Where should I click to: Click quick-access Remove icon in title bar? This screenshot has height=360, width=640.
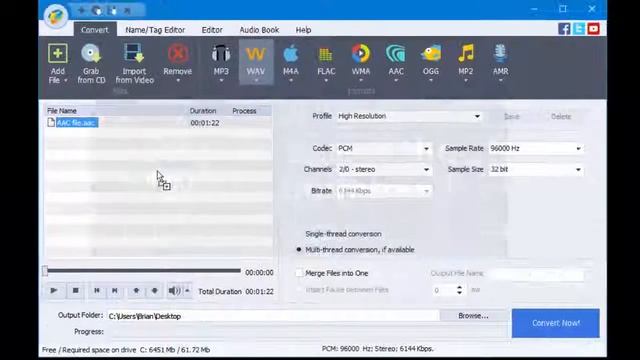point(127,11)
